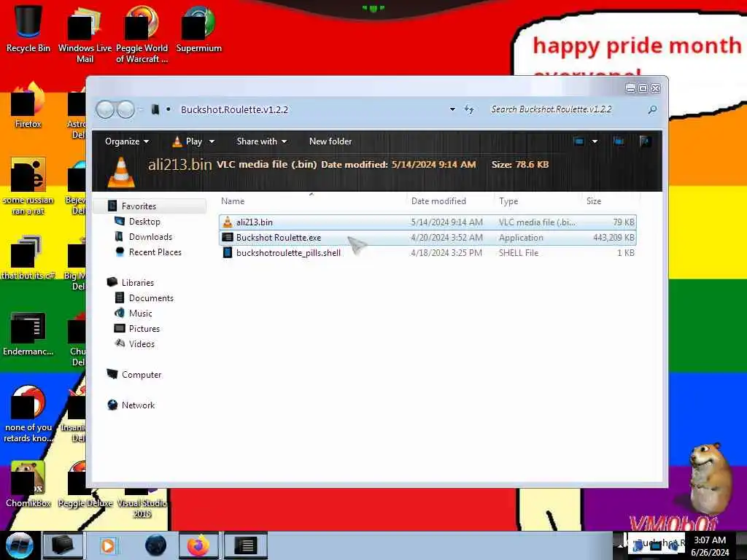Click the Search Buckshot.Roulette.v1.2.2 search field

pyautogui.click(x=567, y=109)
